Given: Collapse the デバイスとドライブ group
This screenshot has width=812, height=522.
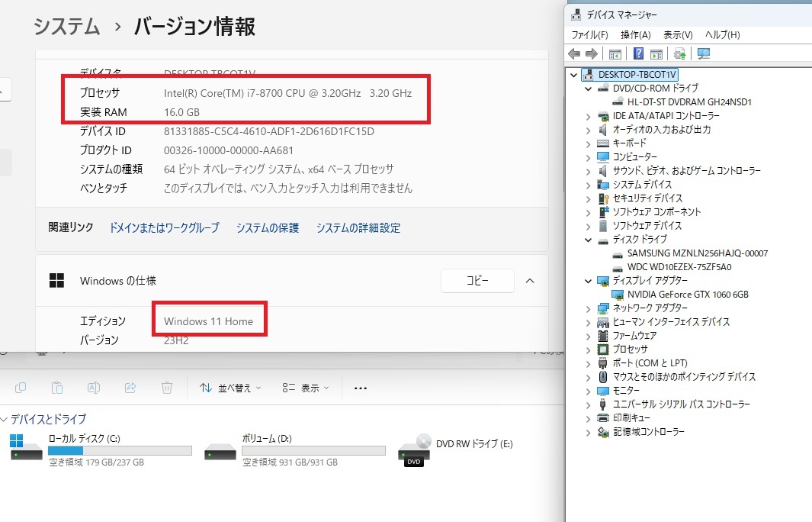Looking at the screenshot, I should pyautogui.click(x=4, y=419).
